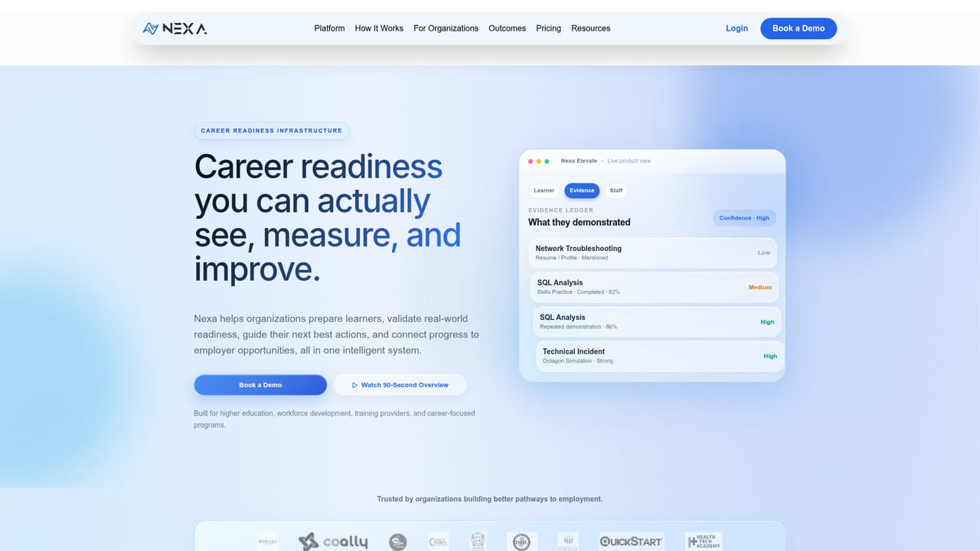Viewport: 980px width, 551px height.
Task: Click the hero section's Book a Demo button
Action: (260, 385)
